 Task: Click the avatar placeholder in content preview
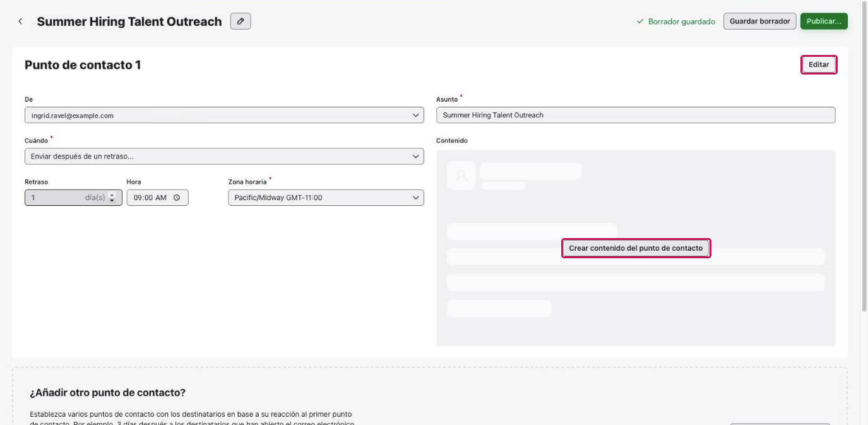pos(461,176)
